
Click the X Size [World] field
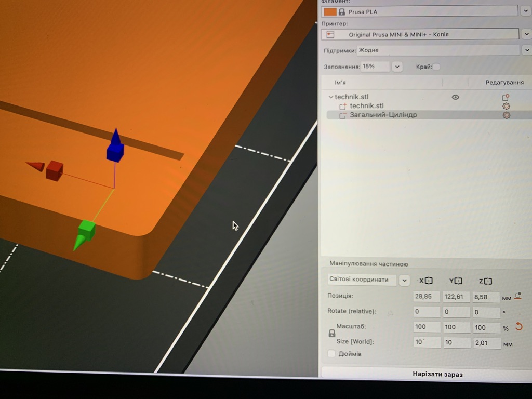[x=427, y=342]
